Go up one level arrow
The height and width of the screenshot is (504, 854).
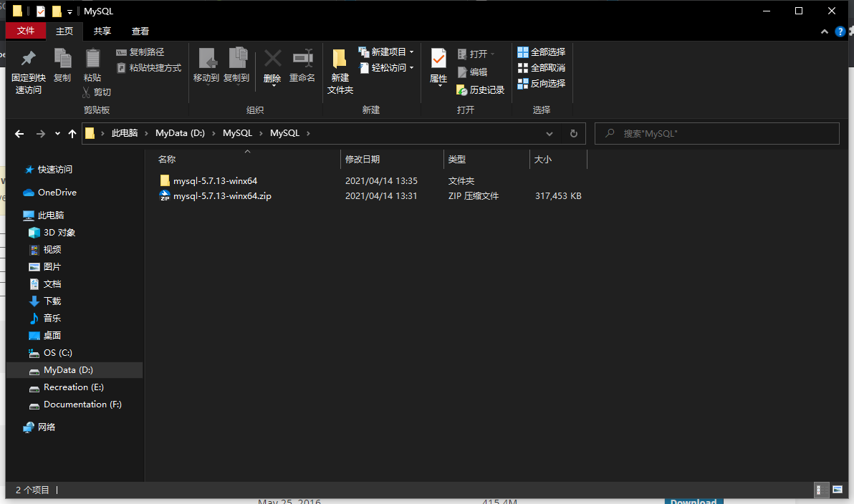pyautogui.click(x=72, y=133)
